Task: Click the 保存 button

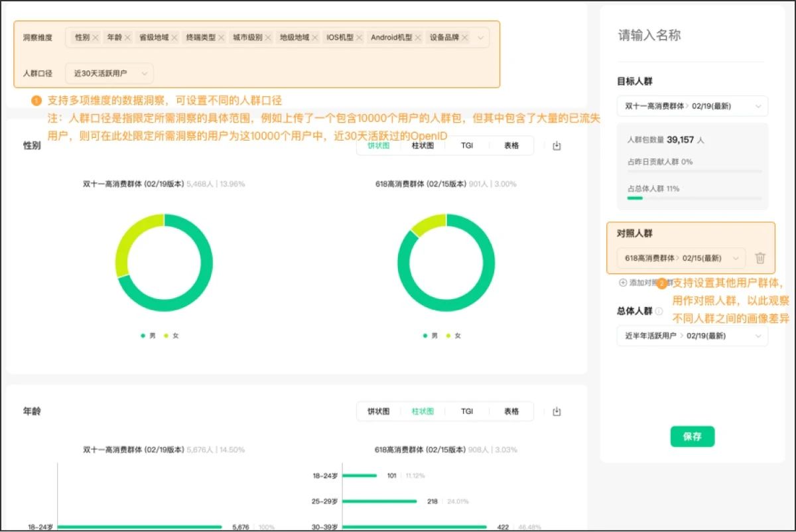Action: [693, 436]
